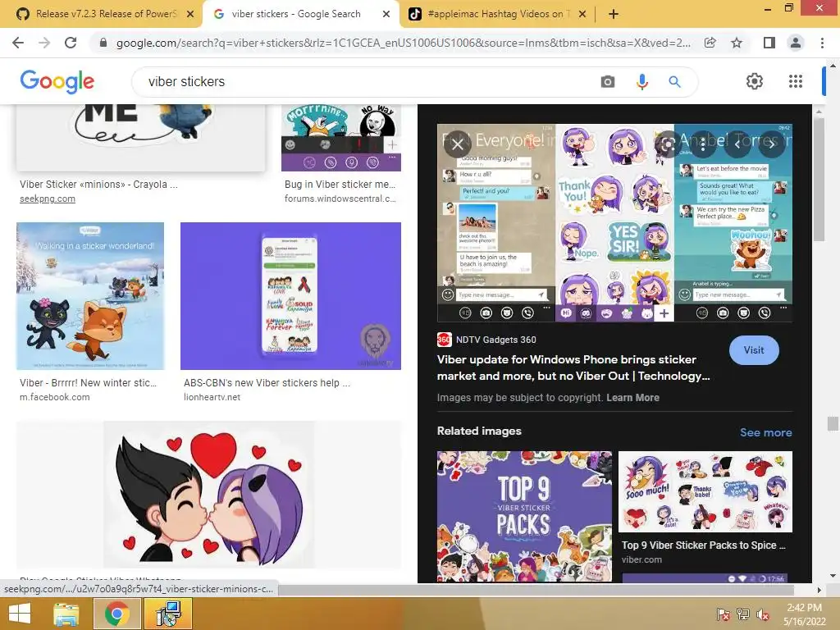Open the Viber update article title
Image resolution: width=840 pixels, height=630 pixels.
coord(573,367)
